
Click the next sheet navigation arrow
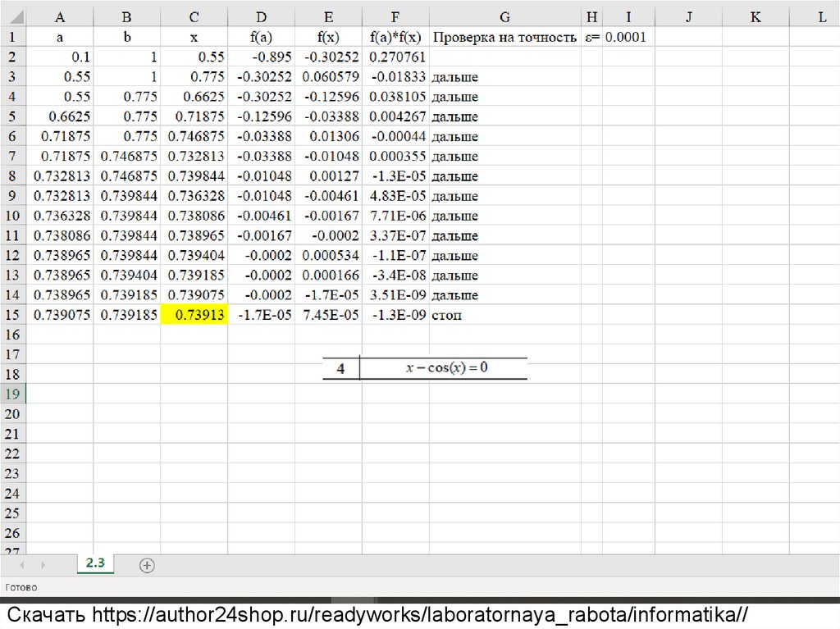click(x=43, y=565)
